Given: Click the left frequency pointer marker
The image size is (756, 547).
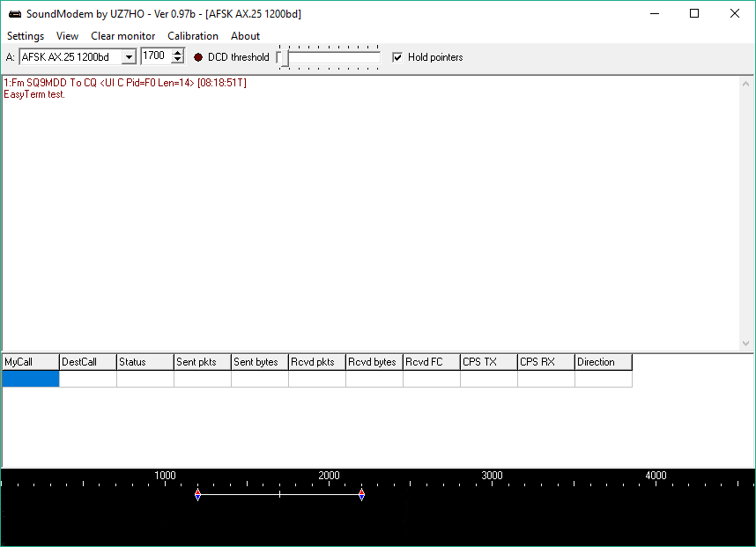Looking at the screenshot, I should (x=197, y=495).
